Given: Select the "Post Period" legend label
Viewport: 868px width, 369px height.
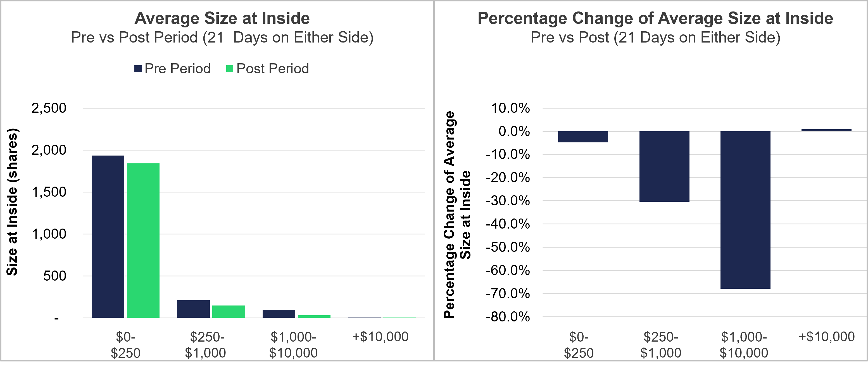Looking at the screenshot, I should pyautogui.click(x=272, y=69).
